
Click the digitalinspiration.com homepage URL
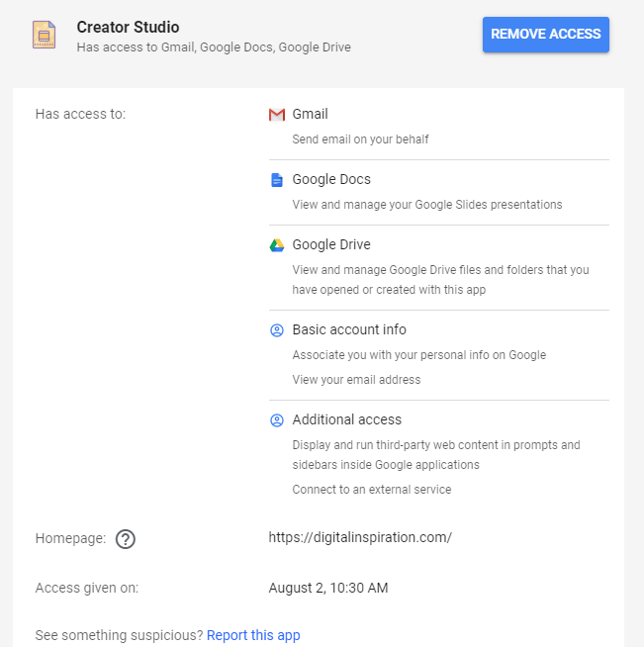click(x=360, y=538)
